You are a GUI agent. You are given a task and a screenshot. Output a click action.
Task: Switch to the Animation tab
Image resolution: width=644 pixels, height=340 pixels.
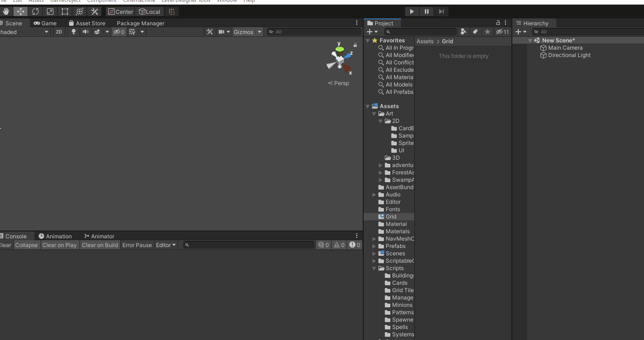click(55, 236)
